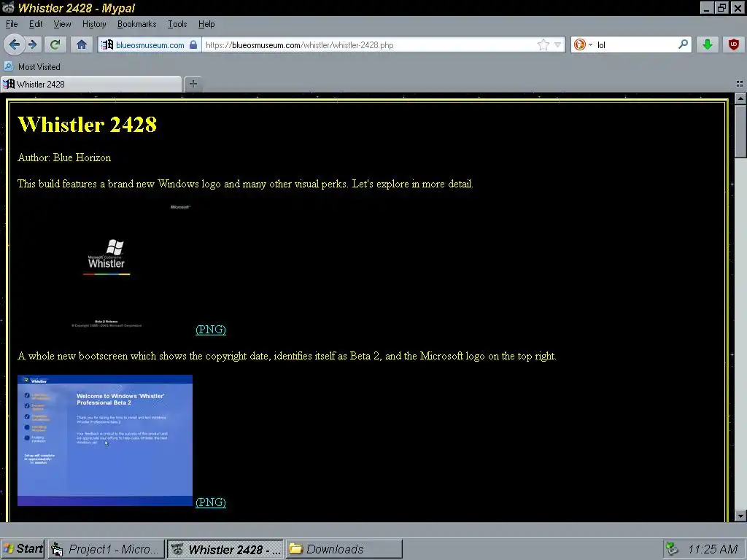Open a new tab with the plus button
747x560 pixels.
tap(193, 84)
